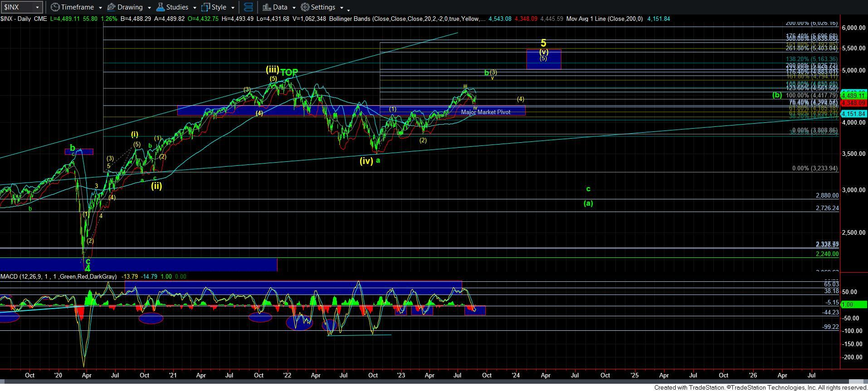Click the 6,000.00 price axis label

tap(854, 28)
